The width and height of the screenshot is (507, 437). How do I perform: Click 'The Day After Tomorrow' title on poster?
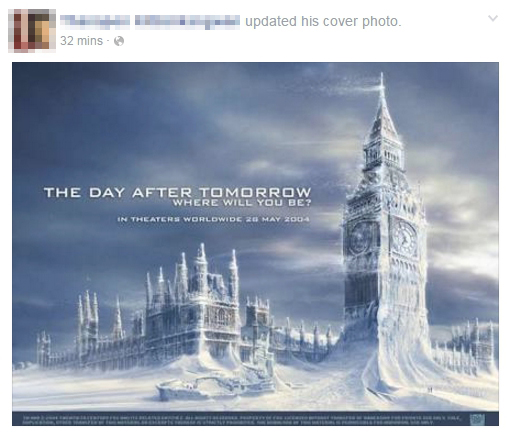pyautogui.click(x=177, y=192)
